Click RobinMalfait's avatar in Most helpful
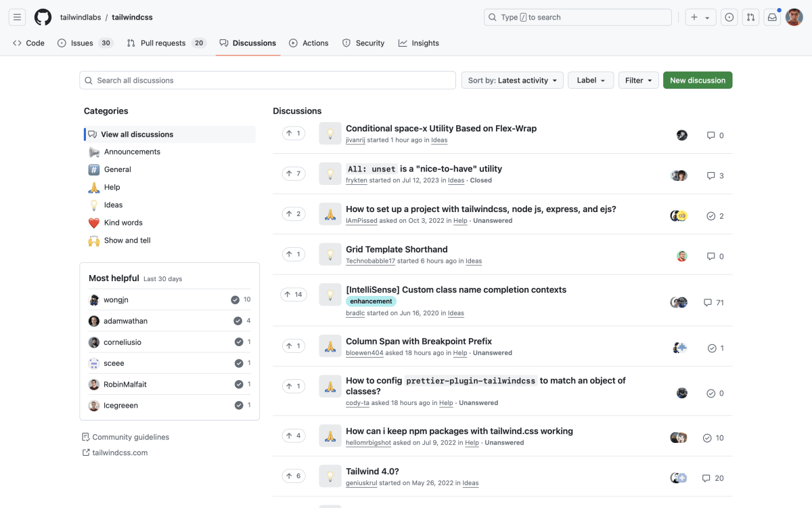This screenshot has height=508, width=812. (x=94, y=384)
